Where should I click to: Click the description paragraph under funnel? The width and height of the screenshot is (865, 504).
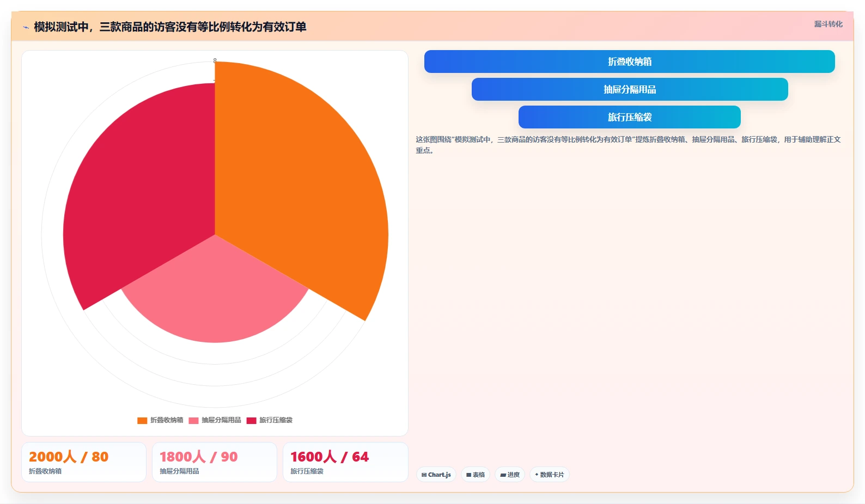point(628,145)
